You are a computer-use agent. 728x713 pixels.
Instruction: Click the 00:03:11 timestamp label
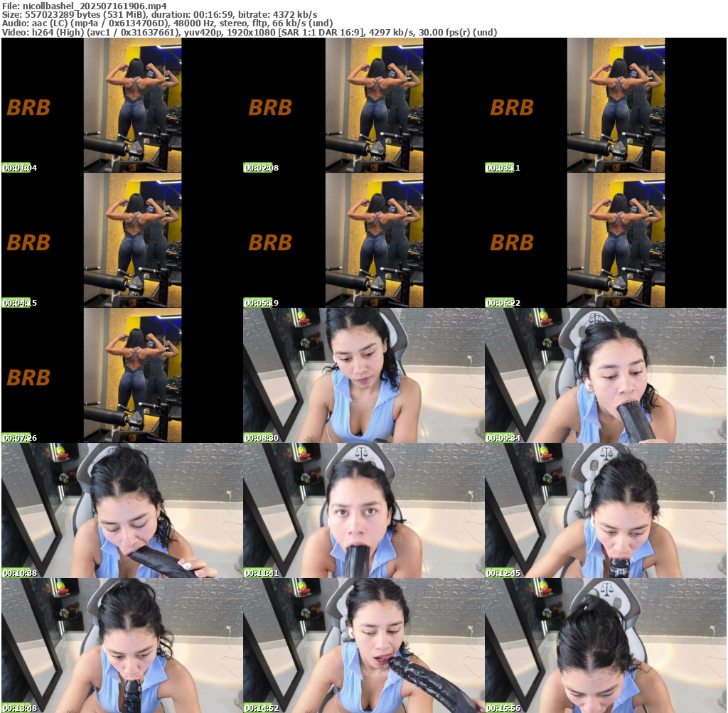[503, 168]
